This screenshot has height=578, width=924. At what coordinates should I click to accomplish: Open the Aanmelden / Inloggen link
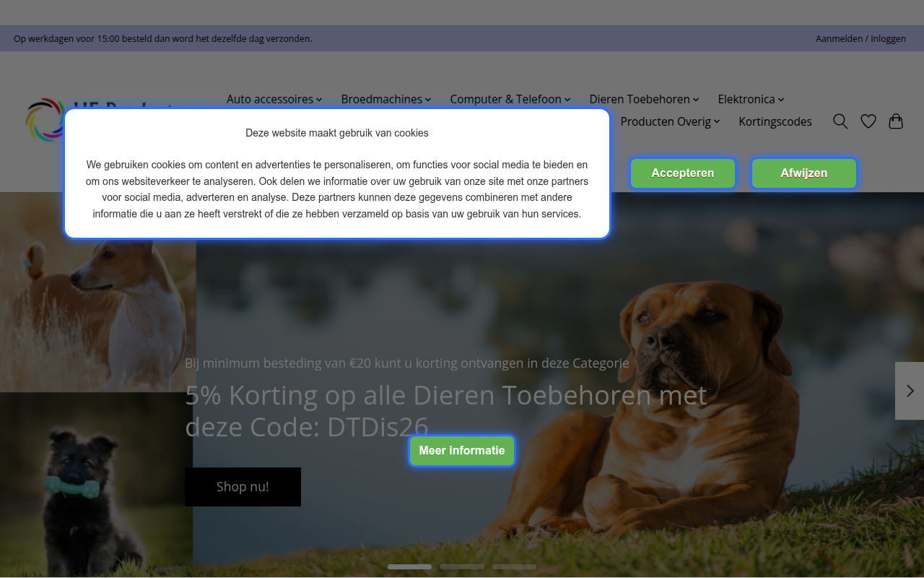(x=860, y=38)
